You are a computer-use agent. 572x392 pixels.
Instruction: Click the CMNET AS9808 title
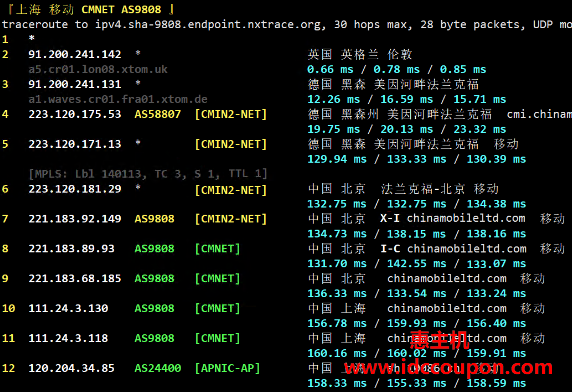pyautogui.click(x=121, y=9)
